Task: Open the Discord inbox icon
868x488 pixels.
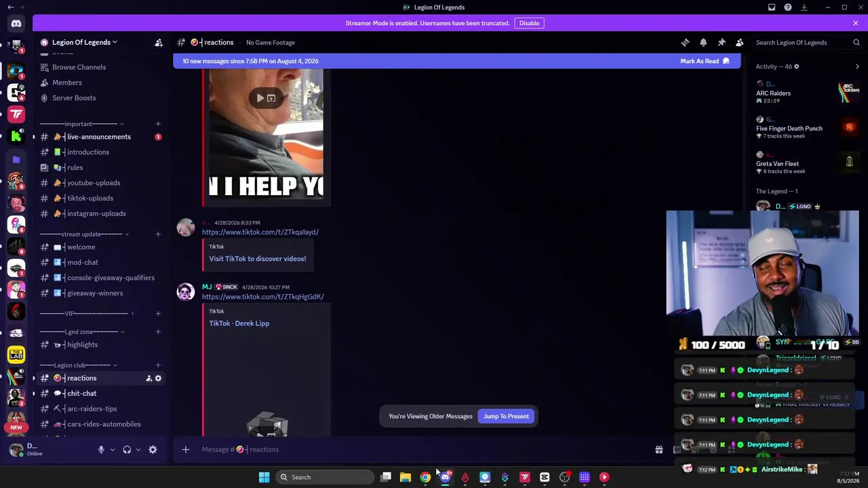Action: (x=772, y=7)
